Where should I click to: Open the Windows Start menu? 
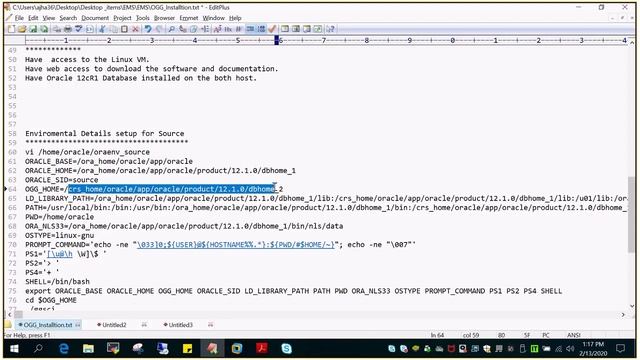[x=14, y=349]
